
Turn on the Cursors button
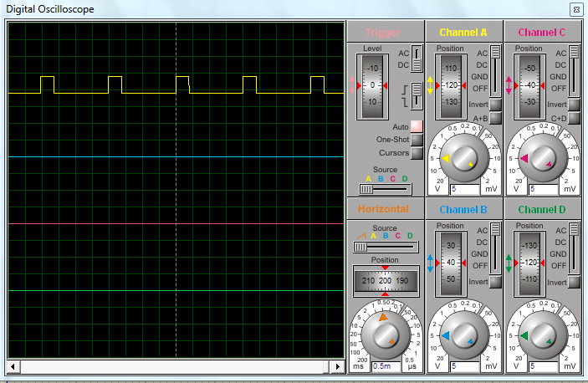click(x=417, y=153)
